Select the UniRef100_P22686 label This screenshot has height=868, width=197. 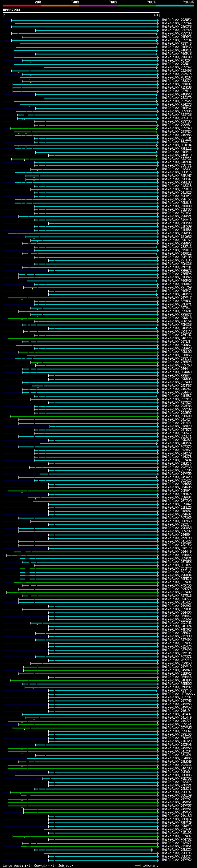(176, 829)
